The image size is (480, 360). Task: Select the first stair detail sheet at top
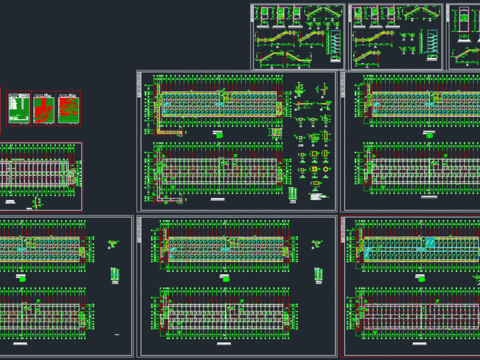[298, 37]
